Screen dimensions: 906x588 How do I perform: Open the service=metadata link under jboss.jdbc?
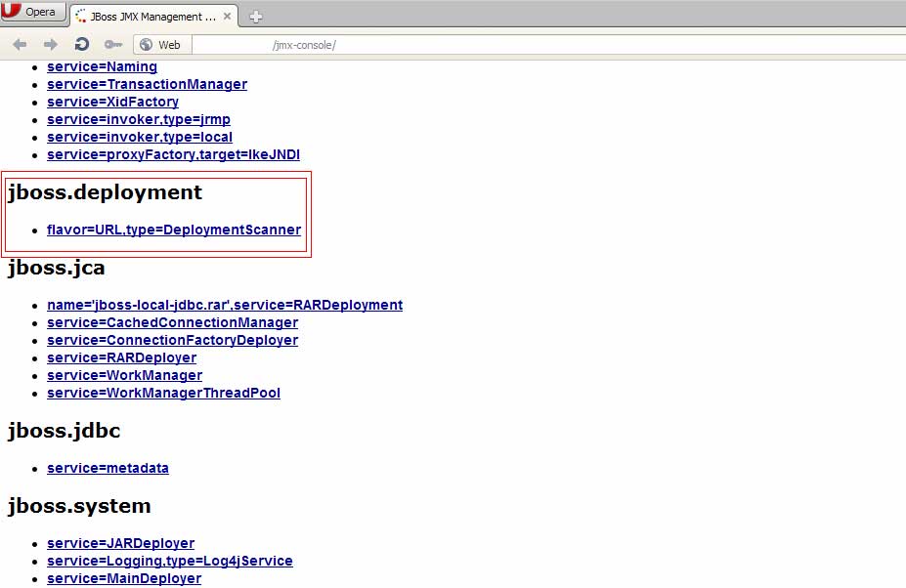(108, 468)
